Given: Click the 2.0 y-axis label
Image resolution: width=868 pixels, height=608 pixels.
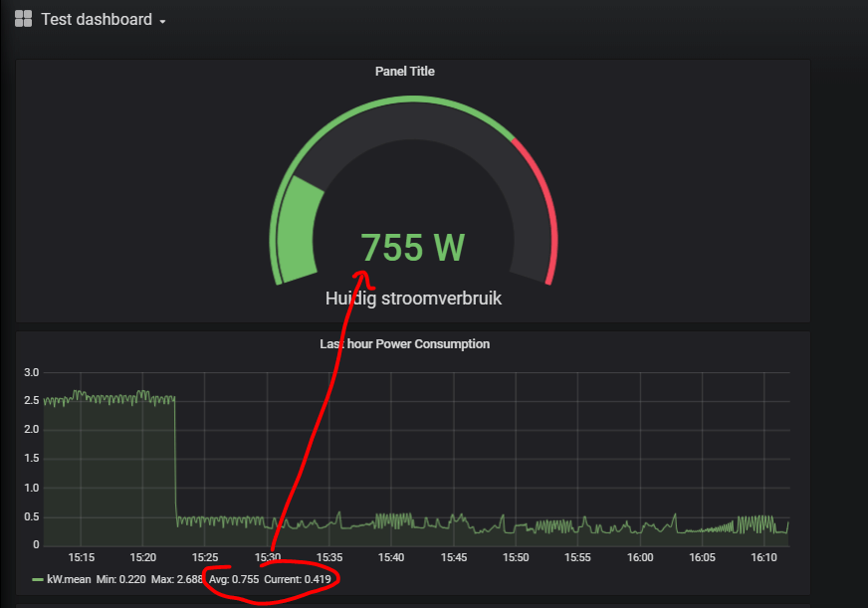Looking at the screenshot, I should (x=32, y=429).
